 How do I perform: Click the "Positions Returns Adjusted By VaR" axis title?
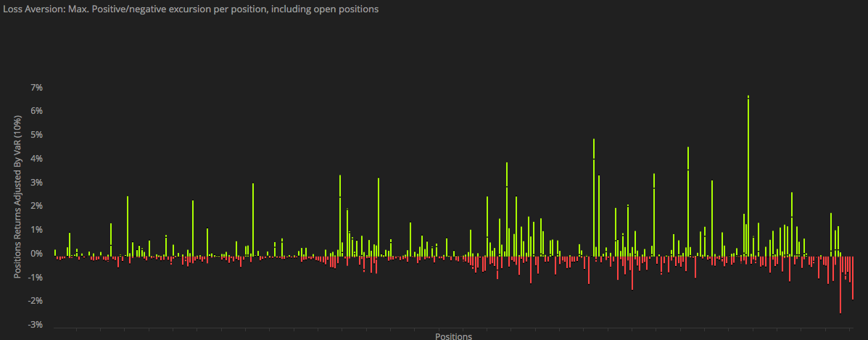click(x=17, y=197)
